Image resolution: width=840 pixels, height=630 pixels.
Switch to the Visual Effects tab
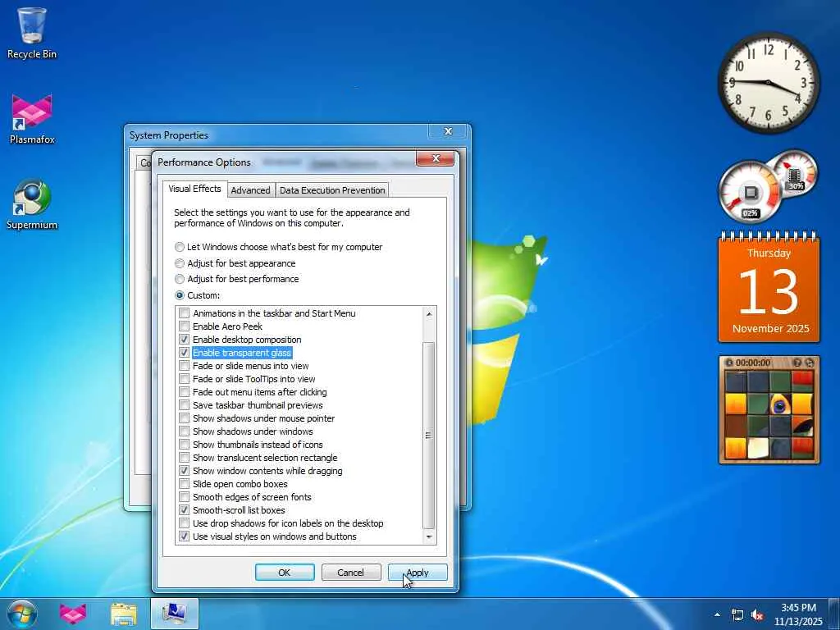coord(194,189)
